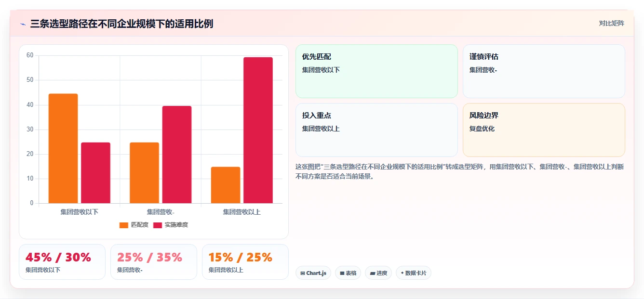Select the red bar for 集团营收以下

(x=95, y=173)
